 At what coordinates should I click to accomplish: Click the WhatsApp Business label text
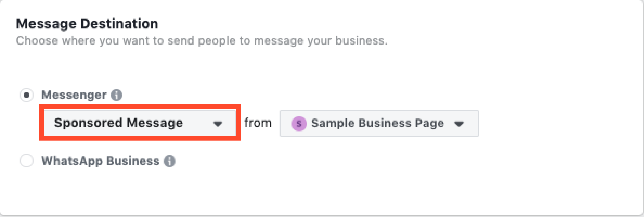(x=101, y=161)
